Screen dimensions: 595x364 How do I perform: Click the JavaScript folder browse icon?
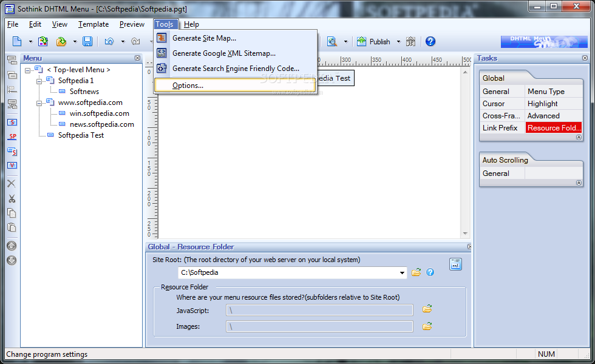tap(427, 309)
